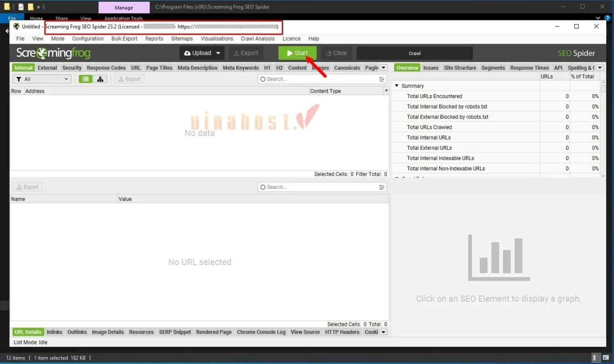Switch to the Segments tab
614x364 pixels.
coord(493,68)
